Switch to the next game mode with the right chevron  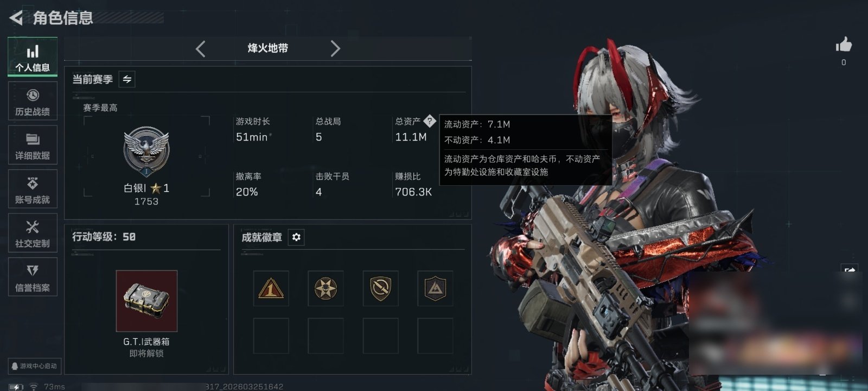335,48
